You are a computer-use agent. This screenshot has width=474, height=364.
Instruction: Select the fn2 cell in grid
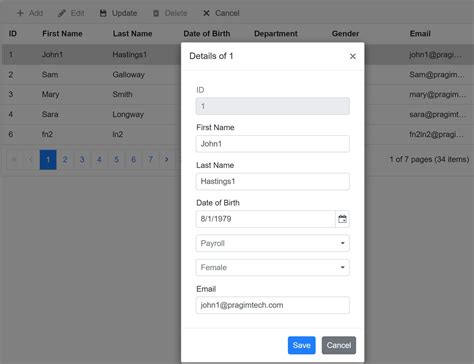[x=47, y=134]
